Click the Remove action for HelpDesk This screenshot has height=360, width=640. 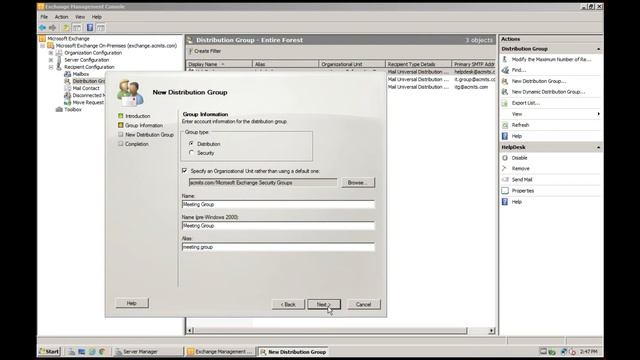(520, 168)
